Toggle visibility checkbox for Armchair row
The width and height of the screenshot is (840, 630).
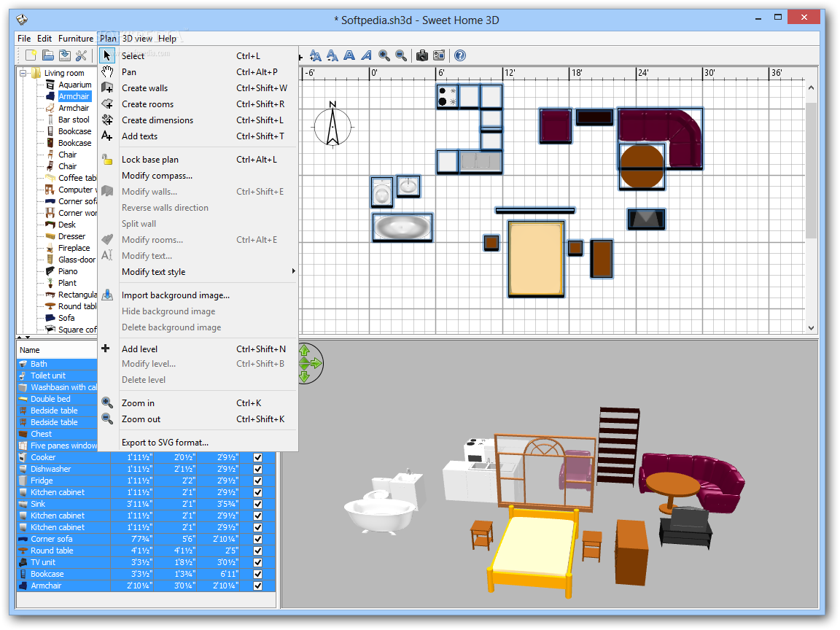(257, 586)
